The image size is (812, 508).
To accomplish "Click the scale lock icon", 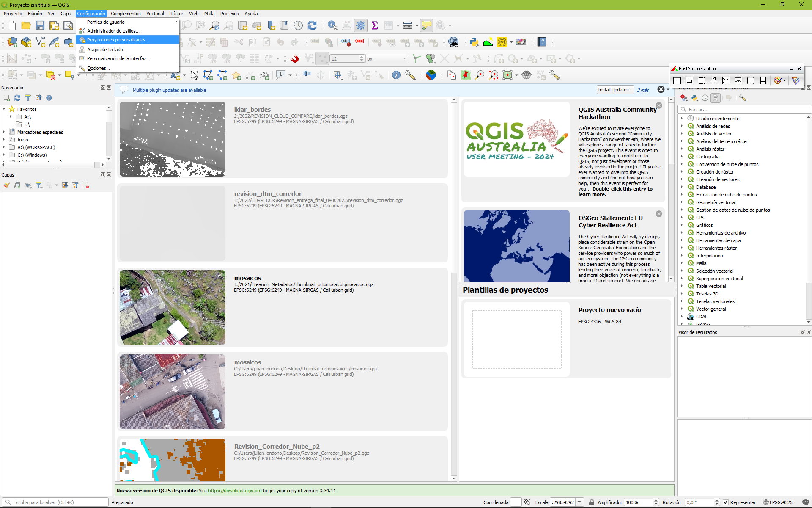I will [x=592, y=502].
